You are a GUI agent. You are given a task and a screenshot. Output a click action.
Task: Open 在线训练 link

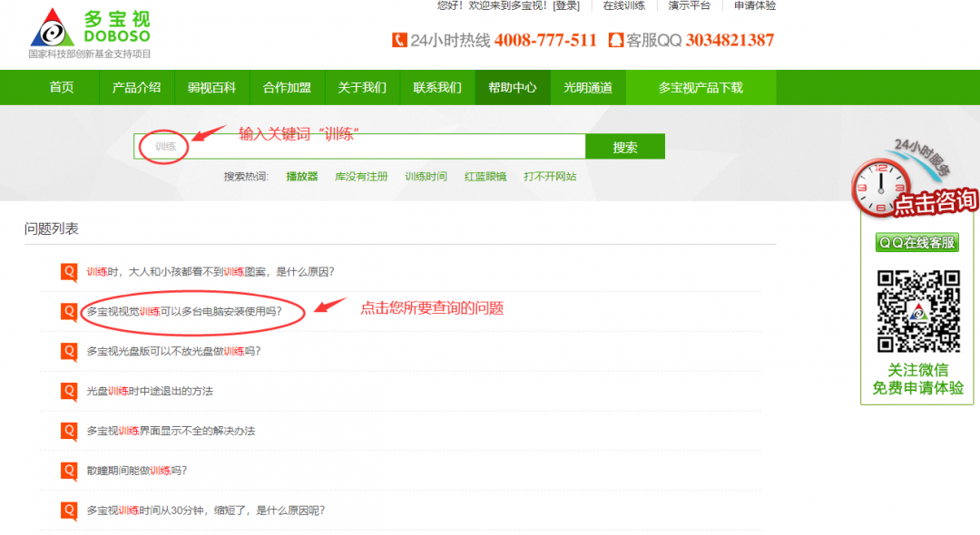[623, 5]
